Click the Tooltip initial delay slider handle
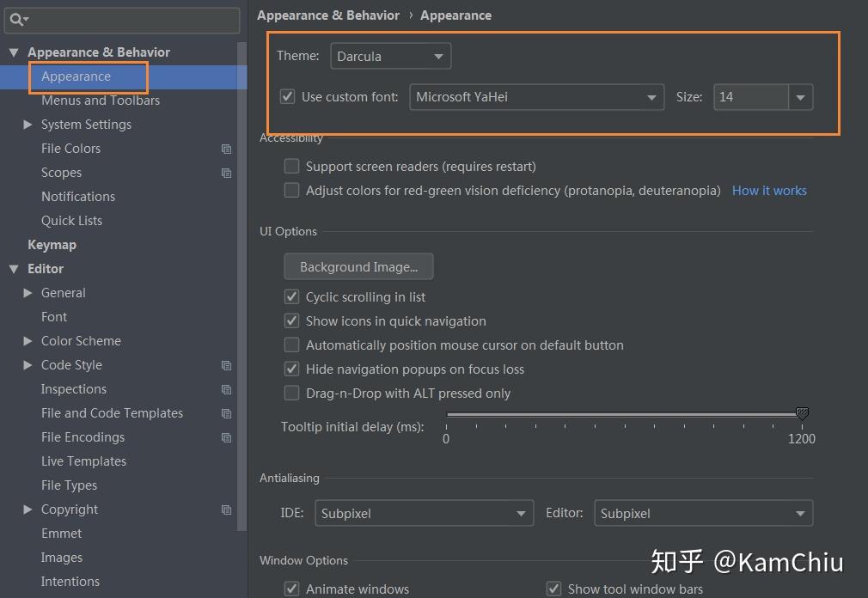The height and width of the screenshot is (598, 868). click(x=801, y=413)
